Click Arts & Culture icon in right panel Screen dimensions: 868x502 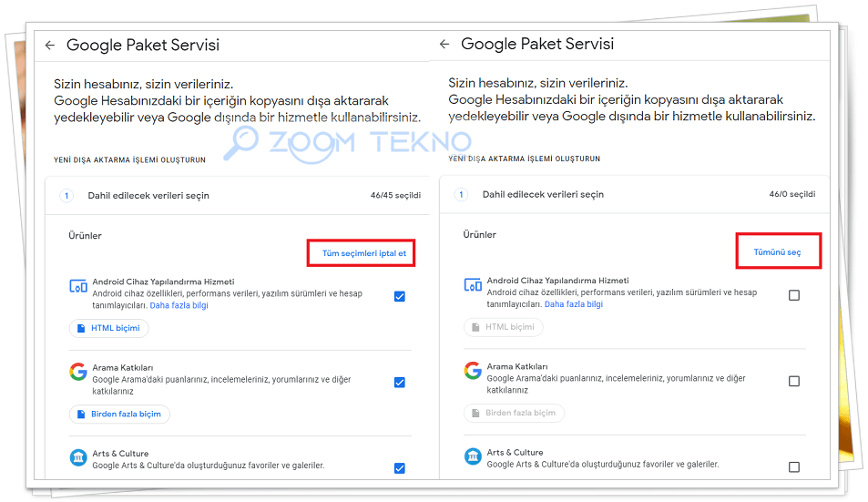click(473, 456)
